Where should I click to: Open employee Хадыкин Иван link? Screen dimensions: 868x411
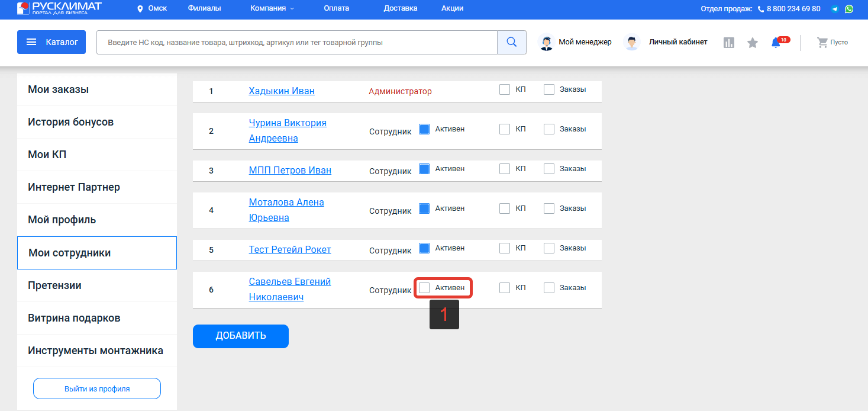(282, 91)
